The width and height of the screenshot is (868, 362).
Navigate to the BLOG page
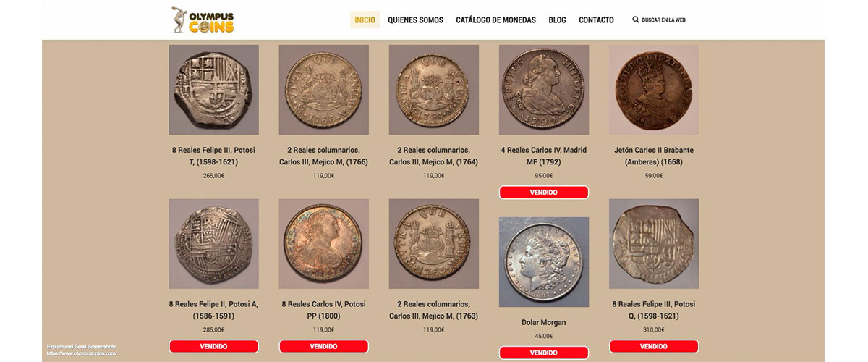pos(558,20)
